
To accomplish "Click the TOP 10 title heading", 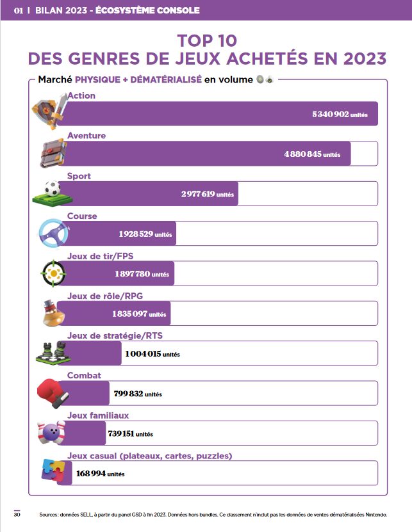I will pos(206,41).
